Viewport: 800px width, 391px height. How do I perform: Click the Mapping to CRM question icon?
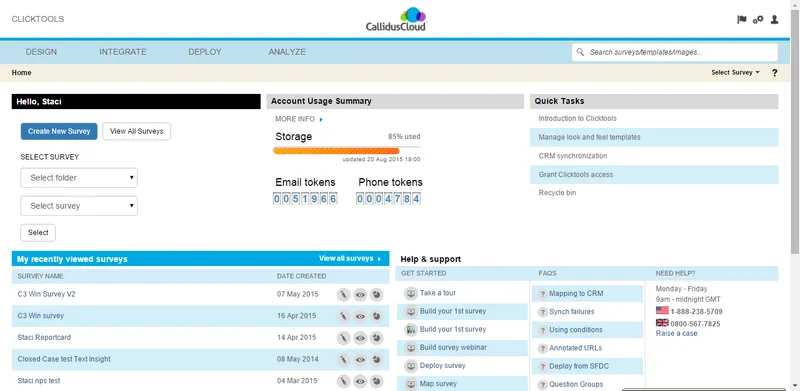pyautogui.click(x=543, y=294)
